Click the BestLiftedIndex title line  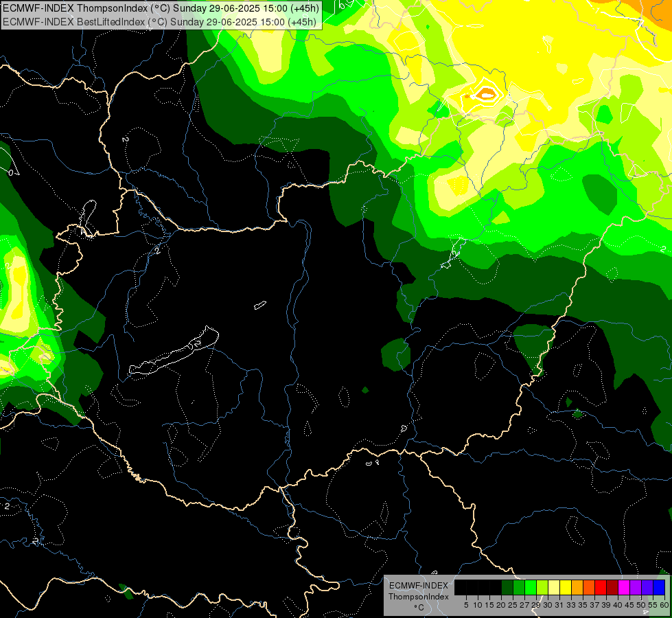point(159,22)
